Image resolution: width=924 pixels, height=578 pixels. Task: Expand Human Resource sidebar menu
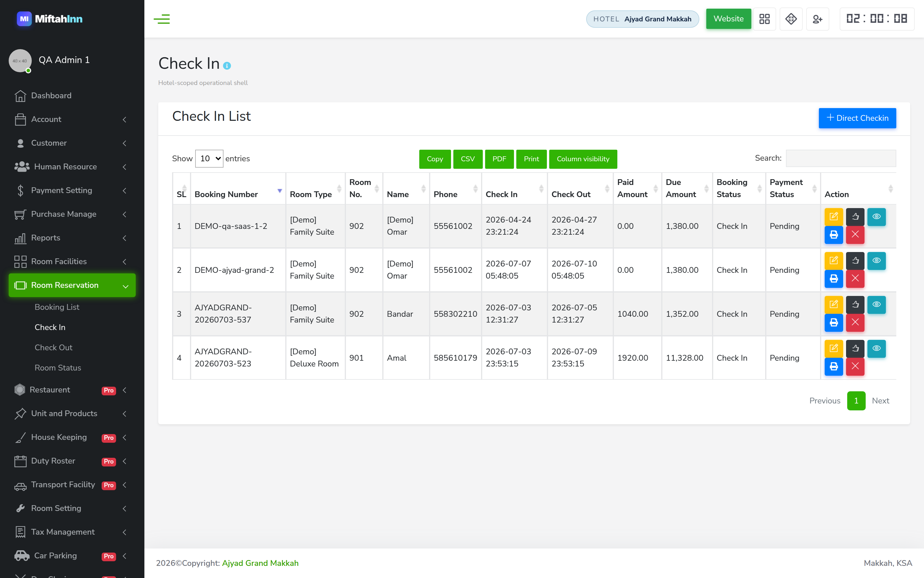[x=72, y=167]
